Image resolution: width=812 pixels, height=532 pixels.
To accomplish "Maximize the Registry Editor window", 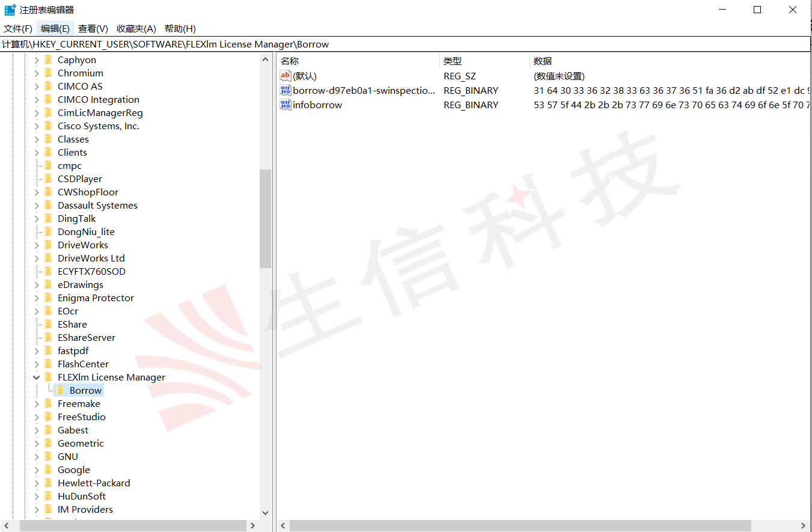I will (757, 10).
